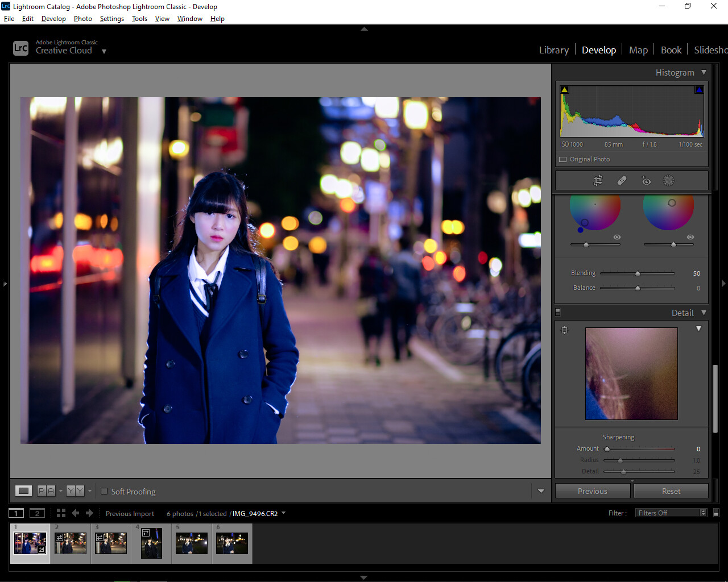Toggle highlight clipping indicator in histogram
This screenshot has height=582, width=728.
pos(699,90)
